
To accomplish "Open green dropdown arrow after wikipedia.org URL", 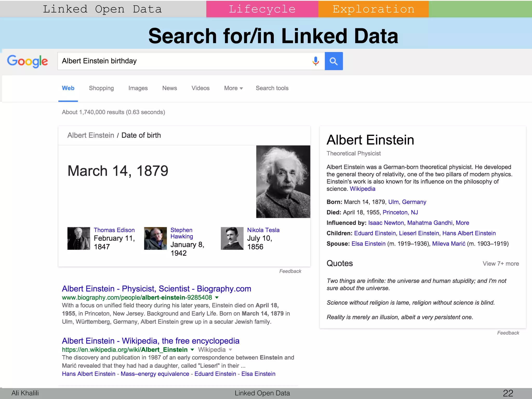I will tap(192, 350).
